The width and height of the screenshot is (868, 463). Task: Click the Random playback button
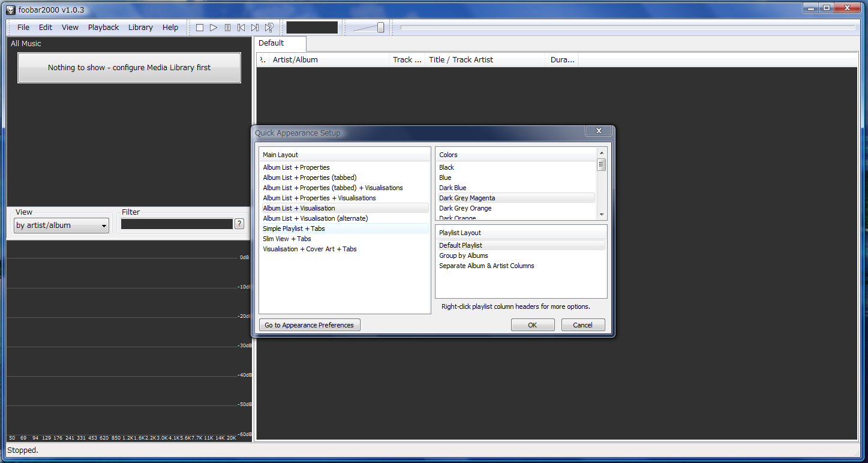point(269,28)
